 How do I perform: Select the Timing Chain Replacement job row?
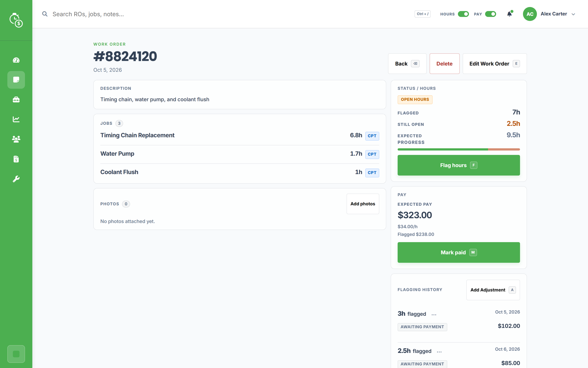pos(240,135)
